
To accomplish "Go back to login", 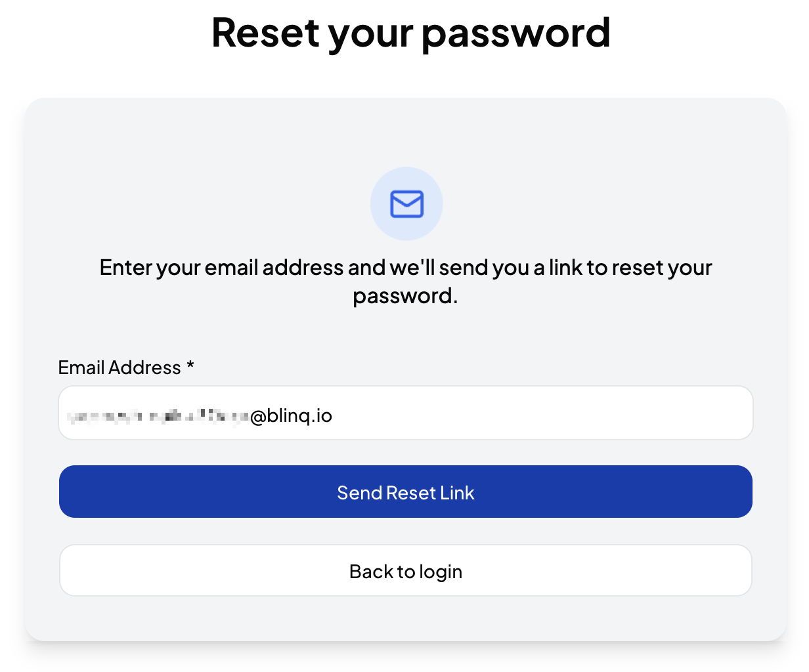I will 405,571.
